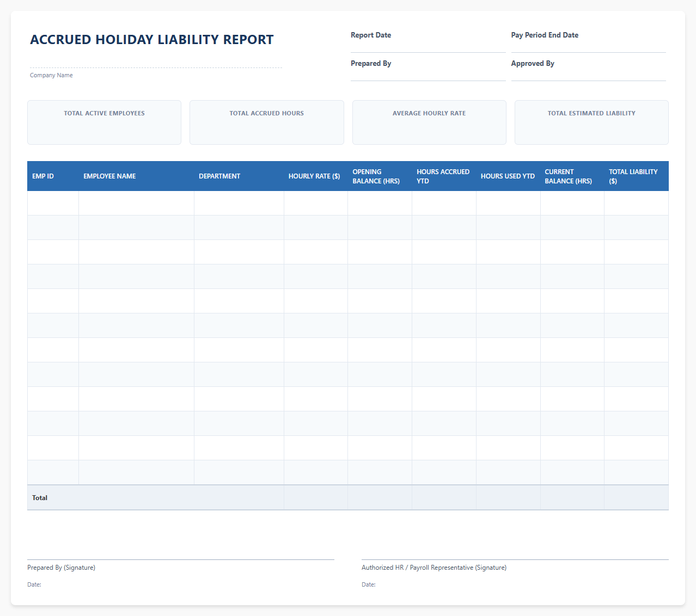
Task: Click the Date label under Prepared By signature
Action: pos(34,584)
